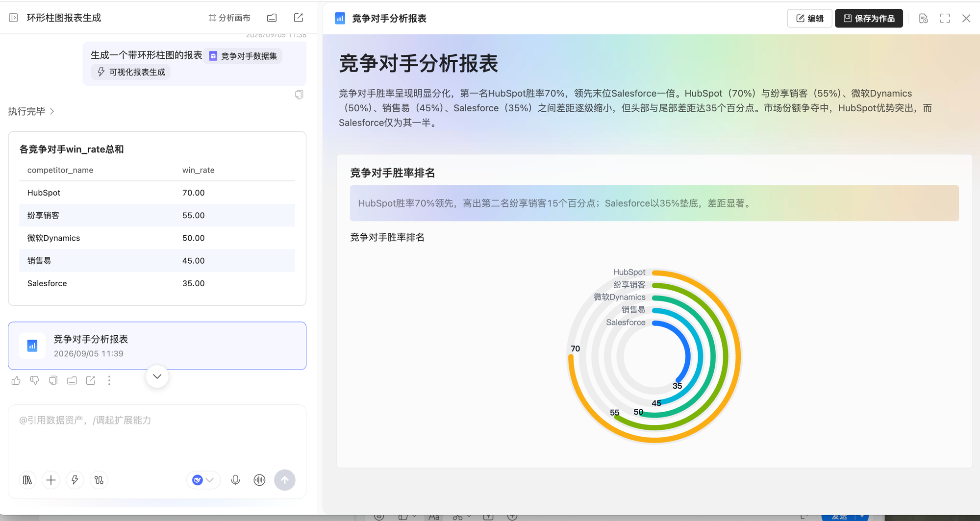Click the blue chart icon on report card
Screen dimensions: 980x521
point(32,346)
